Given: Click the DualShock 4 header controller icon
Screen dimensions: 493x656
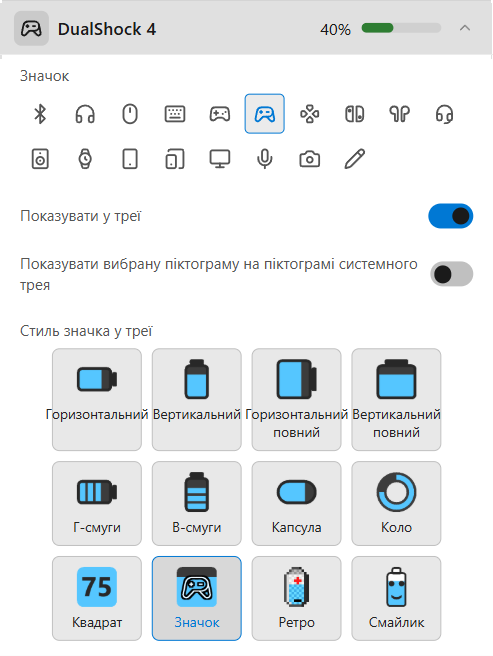Looking at the screenshot, I should [31, 29].
